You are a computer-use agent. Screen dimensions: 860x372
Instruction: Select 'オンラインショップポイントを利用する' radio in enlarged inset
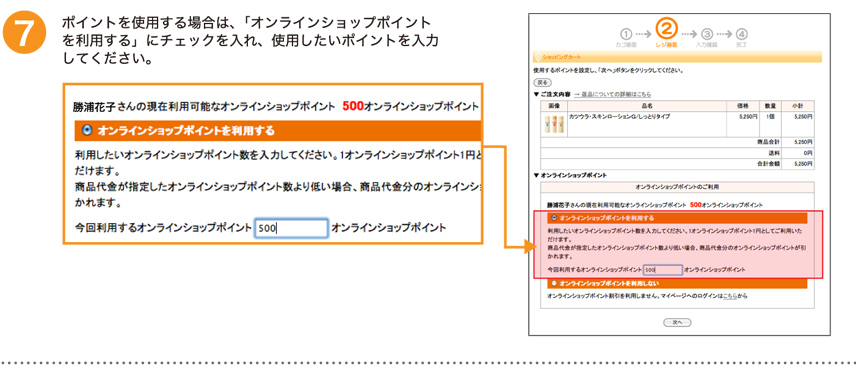pos(87,131)
